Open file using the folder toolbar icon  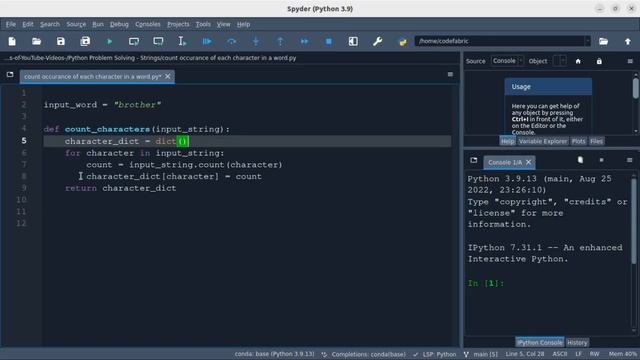pos(36,41)
